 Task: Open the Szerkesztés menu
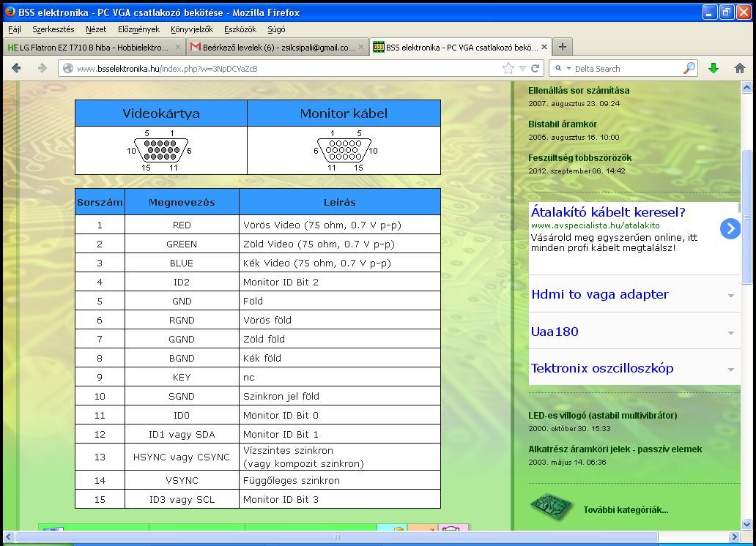click(53, 29)
